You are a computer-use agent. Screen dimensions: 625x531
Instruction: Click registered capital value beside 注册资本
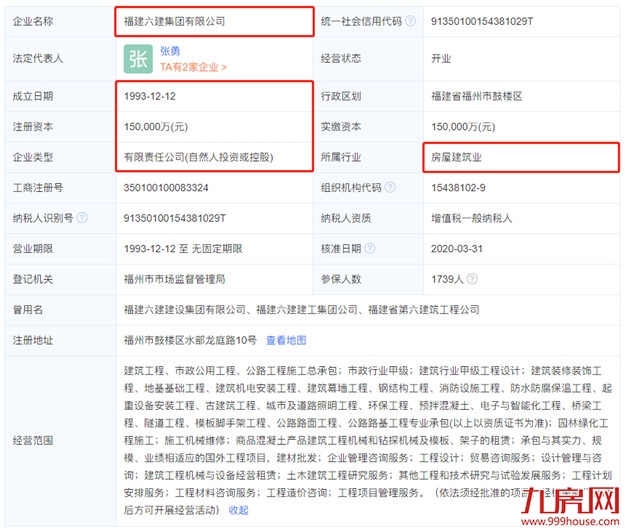156,127
